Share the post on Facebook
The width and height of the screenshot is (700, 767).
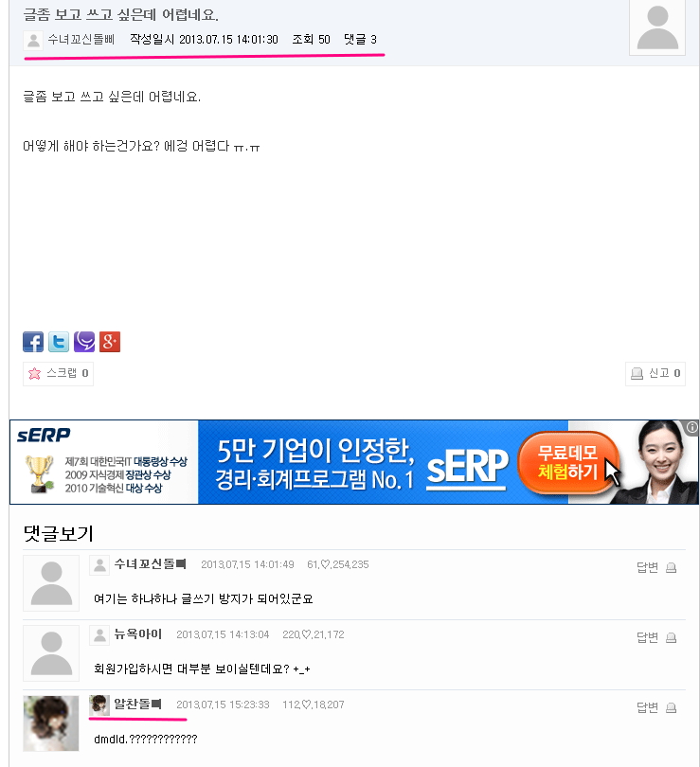33,342
